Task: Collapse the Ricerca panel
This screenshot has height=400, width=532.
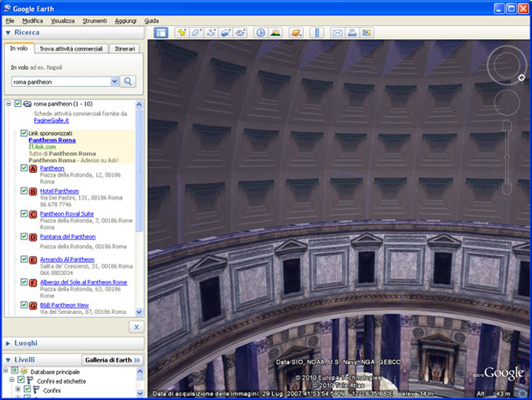Action: point(8,33)
